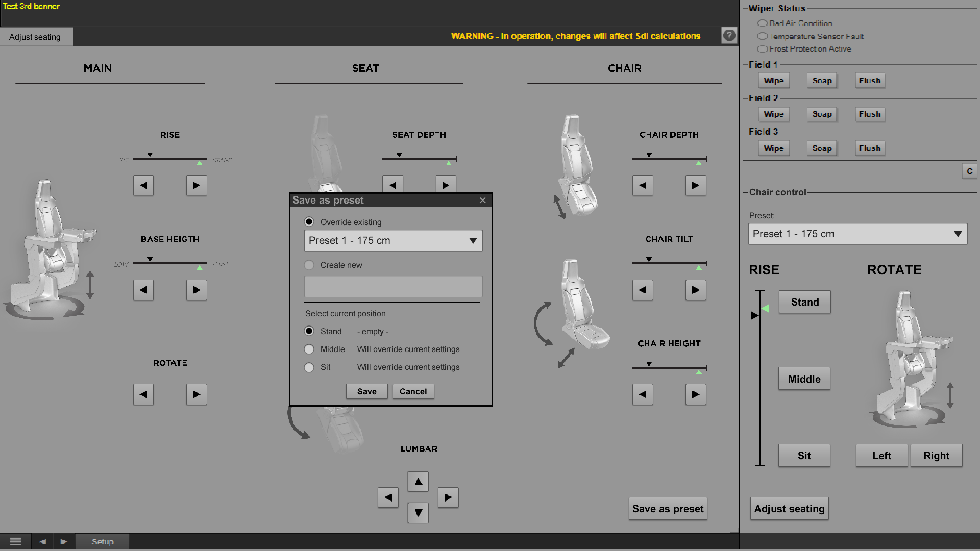Click Field 1 Soap button
Screen dimensions: 980x551
coord(822,81)
